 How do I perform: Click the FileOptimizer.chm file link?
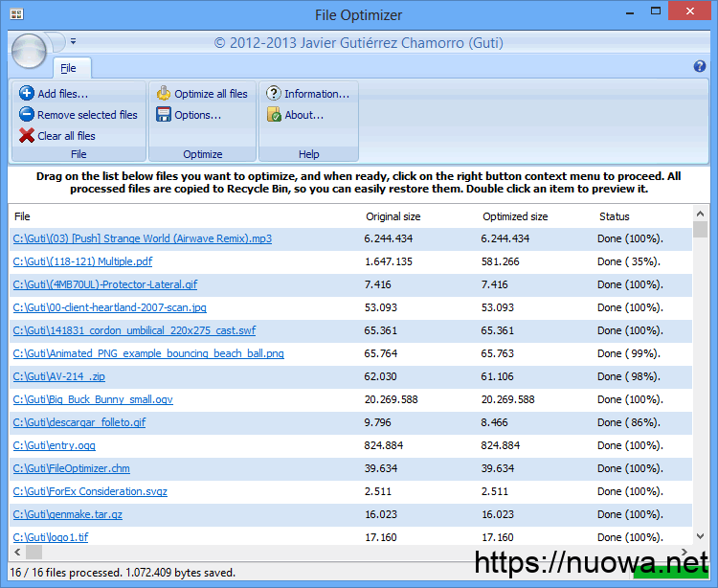pos(71,468)
